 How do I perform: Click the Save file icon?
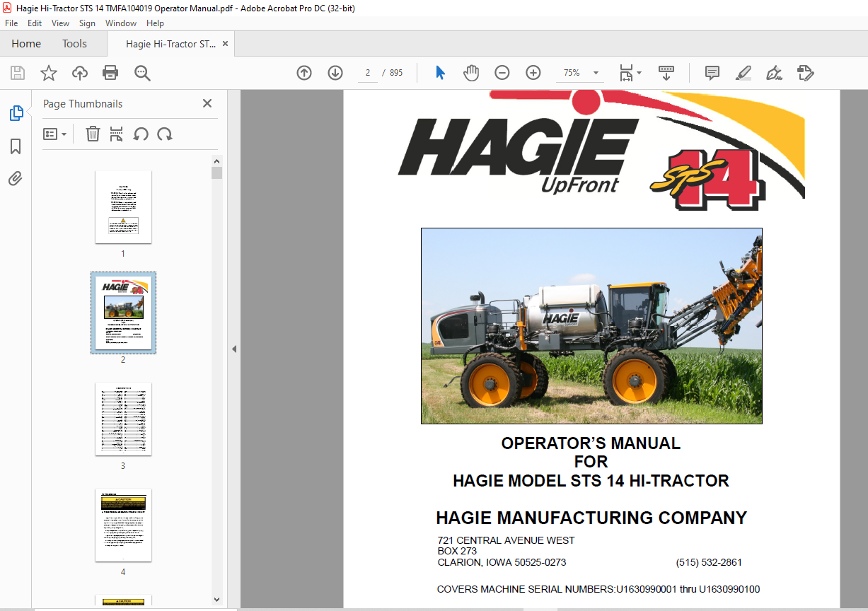(17, 73)
